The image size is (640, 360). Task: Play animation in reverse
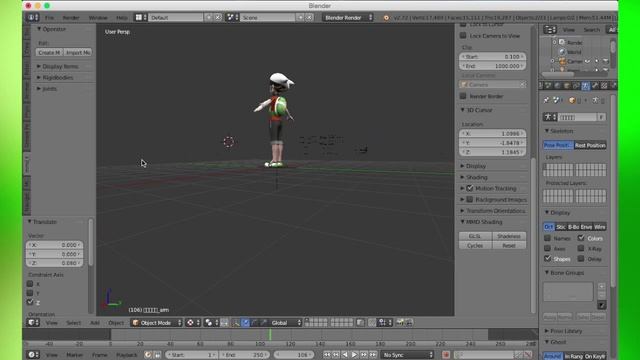(x=345, y=355)
